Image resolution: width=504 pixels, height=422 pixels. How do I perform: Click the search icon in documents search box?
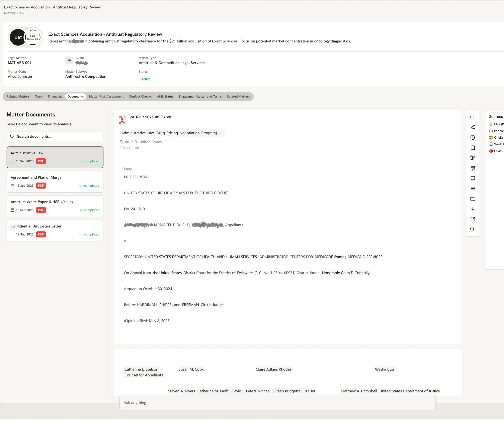point(12,136)
